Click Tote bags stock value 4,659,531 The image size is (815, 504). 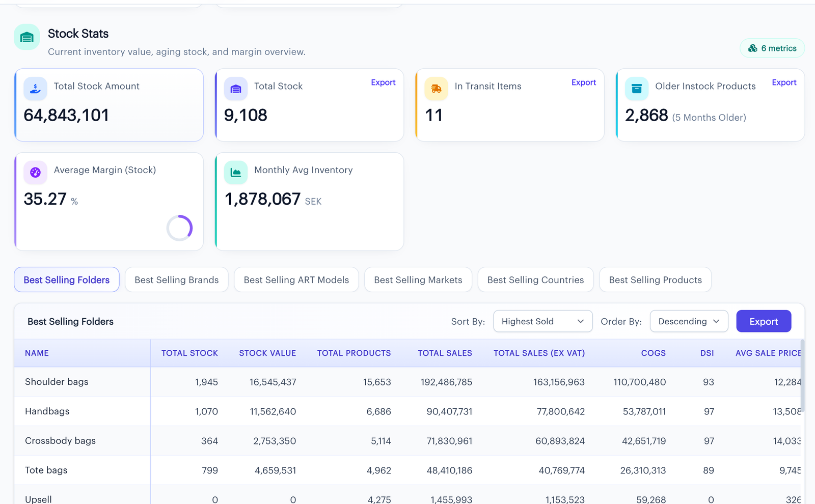click(x=275, y=471)
